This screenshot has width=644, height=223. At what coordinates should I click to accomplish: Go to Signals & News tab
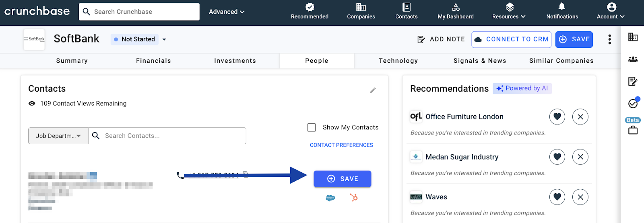[480, 61]
